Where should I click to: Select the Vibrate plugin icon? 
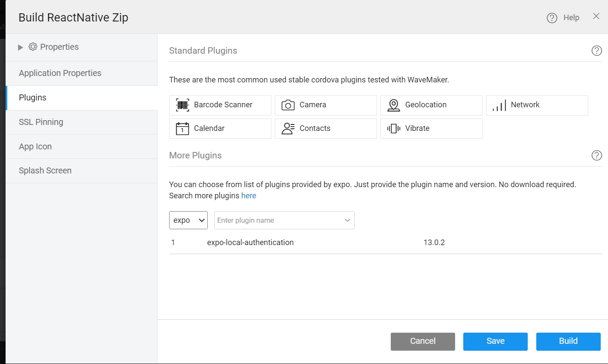394,128
